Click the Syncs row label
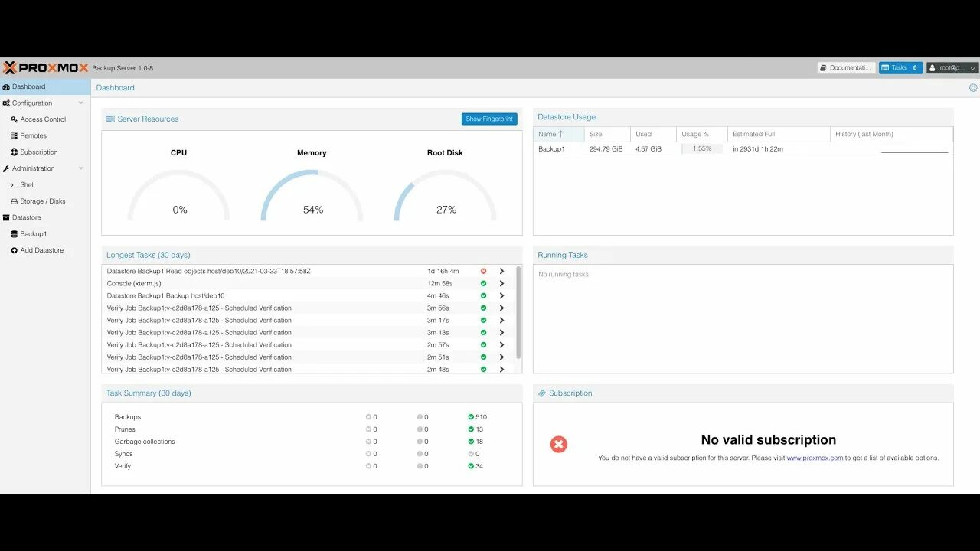Image resolution: width=980 pixels, height=551 pixels. pos(123,454)
